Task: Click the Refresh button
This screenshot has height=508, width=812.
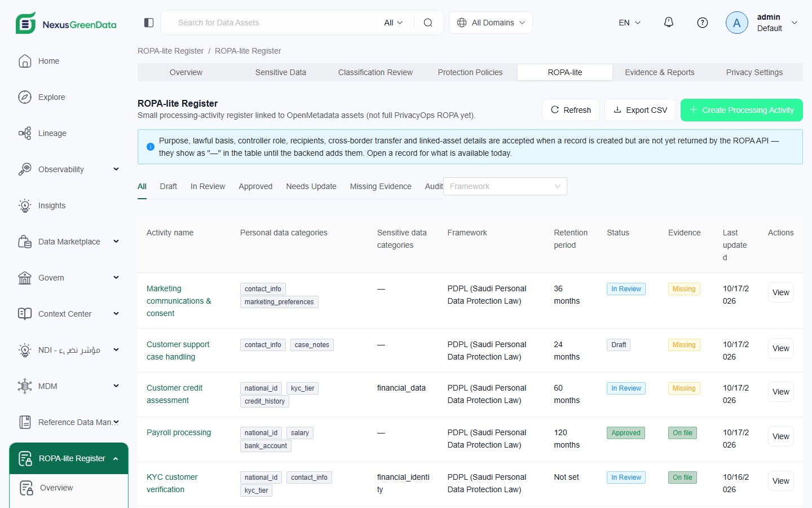Action: (x=571, y=110)
